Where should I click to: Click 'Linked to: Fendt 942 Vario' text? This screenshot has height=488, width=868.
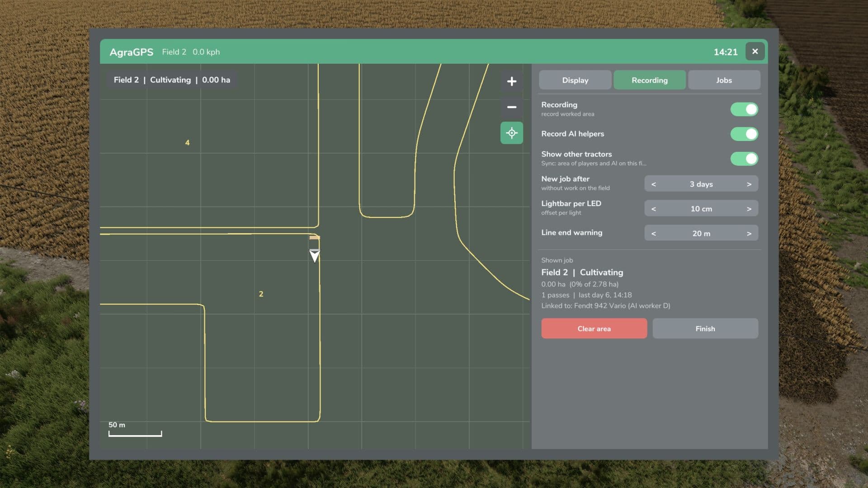coord(605,306)
